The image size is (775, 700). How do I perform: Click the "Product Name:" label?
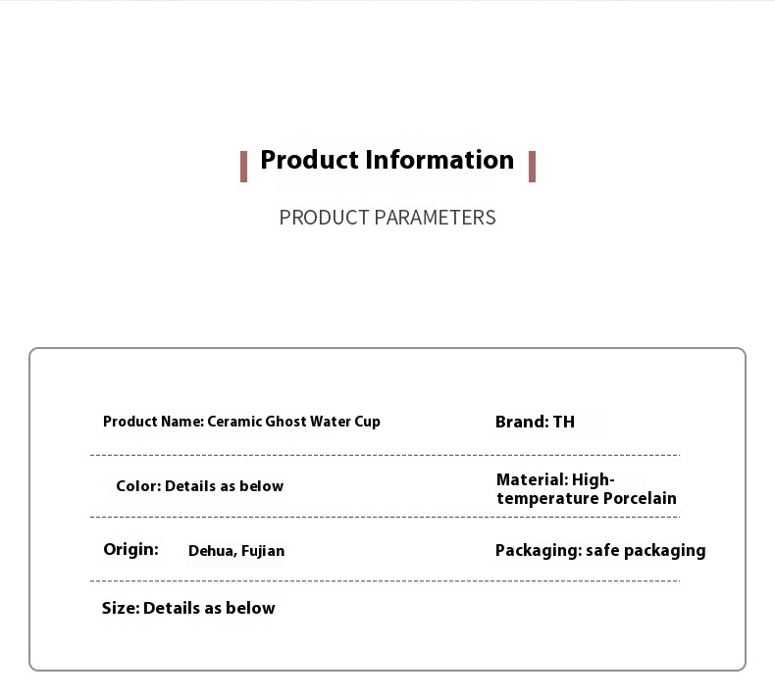(153, 422)
